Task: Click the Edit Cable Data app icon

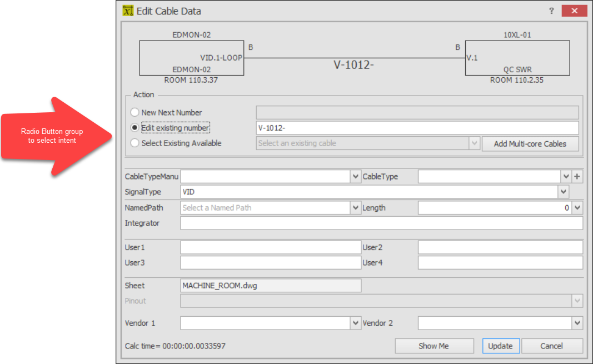Action: click(x=128, y=11)
